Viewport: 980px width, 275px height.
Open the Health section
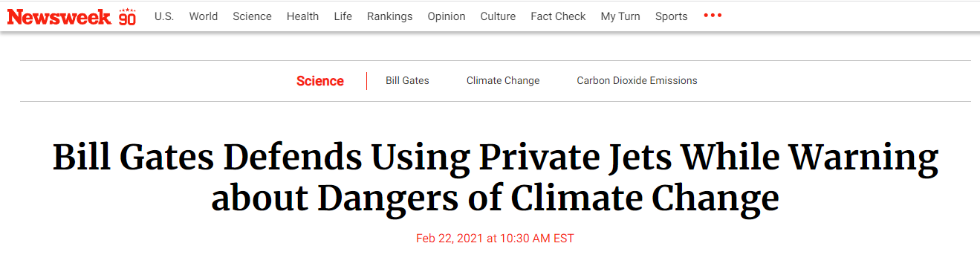pyautogui.click(x=302, y=16)
